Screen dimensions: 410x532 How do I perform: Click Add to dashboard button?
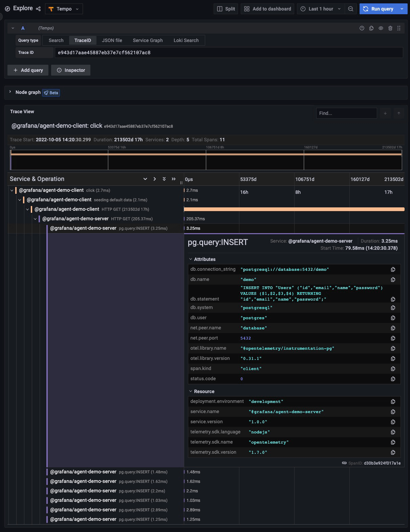(x=267, y=9)
